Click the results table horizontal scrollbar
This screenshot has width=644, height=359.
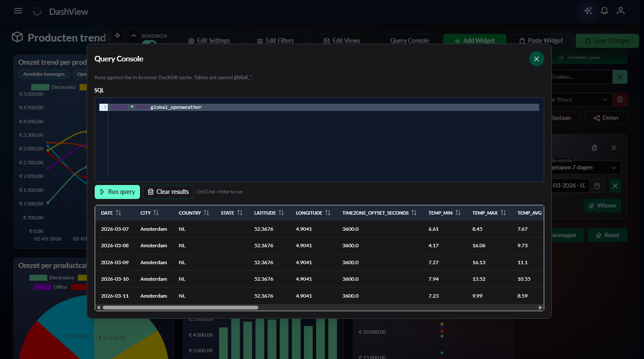181,308
